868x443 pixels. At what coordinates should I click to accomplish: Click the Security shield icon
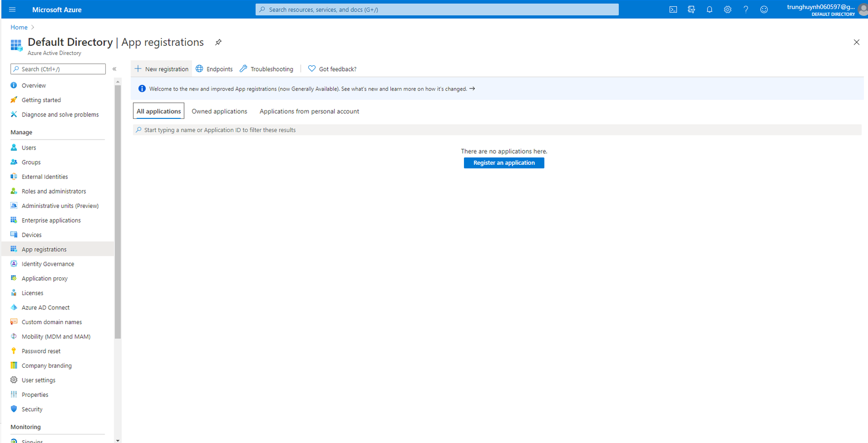click(x=14, y=409)
